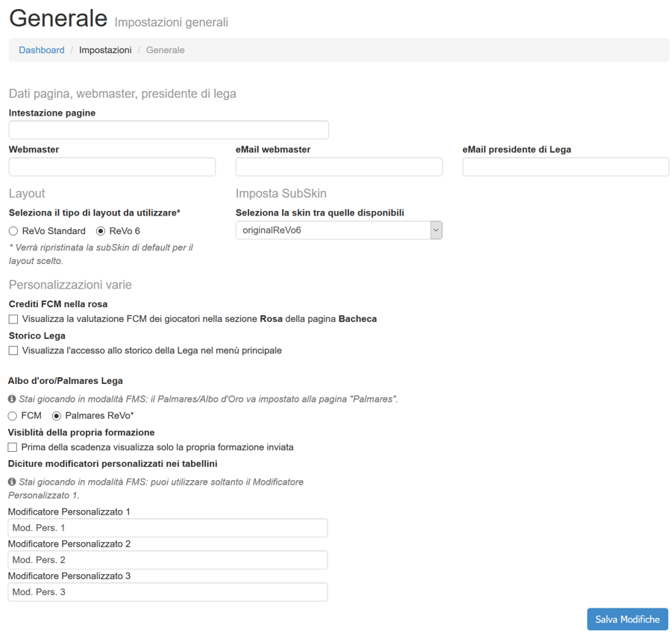Image resolution: width=672 pixels, height=633 pixels.
Task: Click the eMail webmaster field
Action: pyautogui.click(x=339, y=166)
